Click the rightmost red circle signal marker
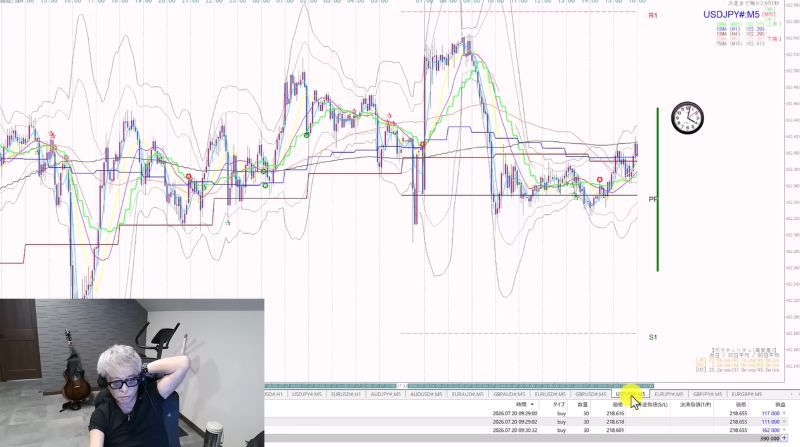Screen dimensions: 800x447 (599, 180)
